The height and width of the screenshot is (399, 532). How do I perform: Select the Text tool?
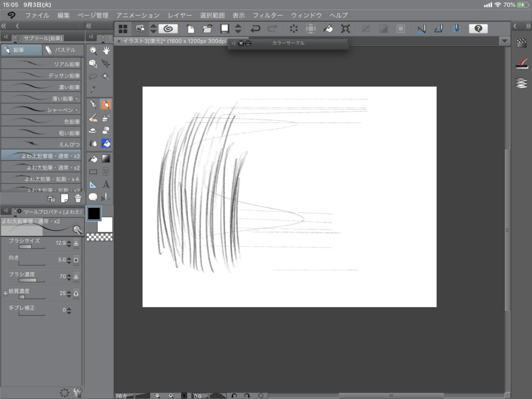106,185
